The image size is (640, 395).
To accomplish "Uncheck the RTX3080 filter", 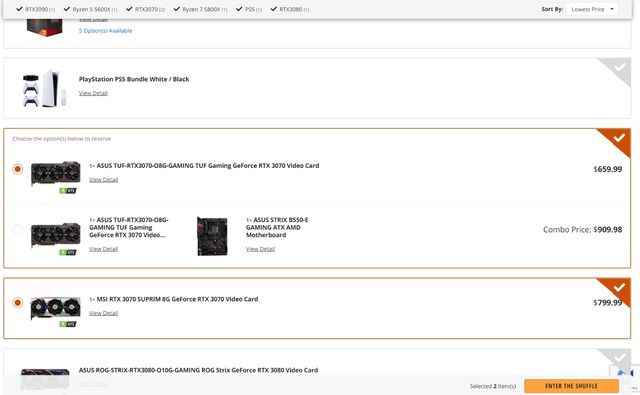I will (x=274, y=9).
